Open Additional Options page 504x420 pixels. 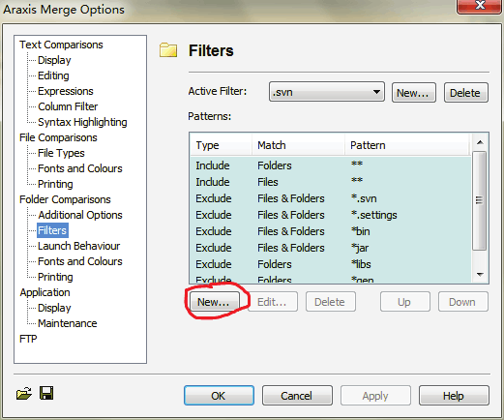[80, 215]
